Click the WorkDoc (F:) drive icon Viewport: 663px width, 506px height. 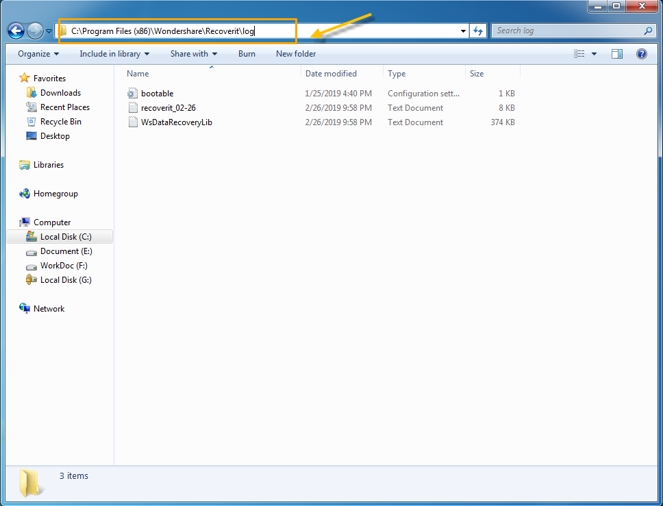[x=31, y=267]
